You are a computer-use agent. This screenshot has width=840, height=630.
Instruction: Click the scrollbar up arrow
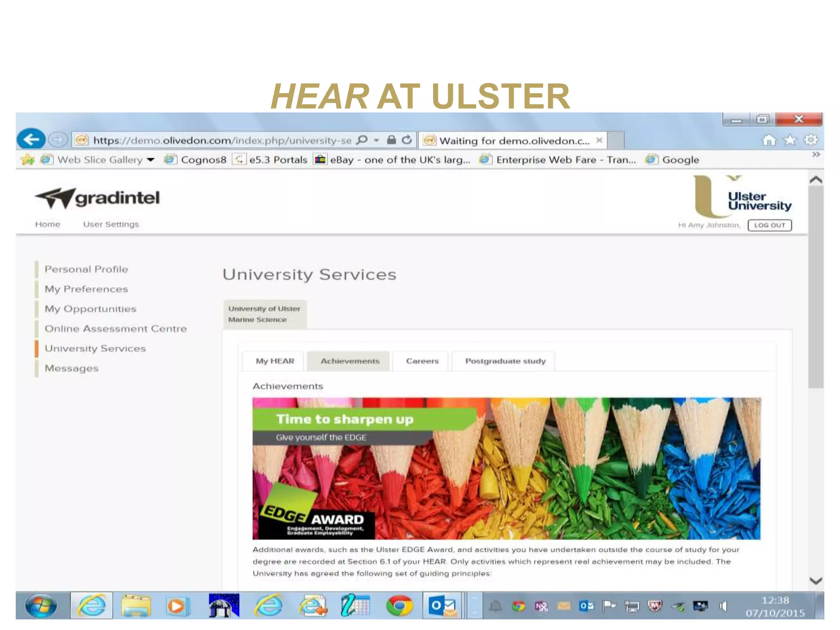tap(816, 180)
